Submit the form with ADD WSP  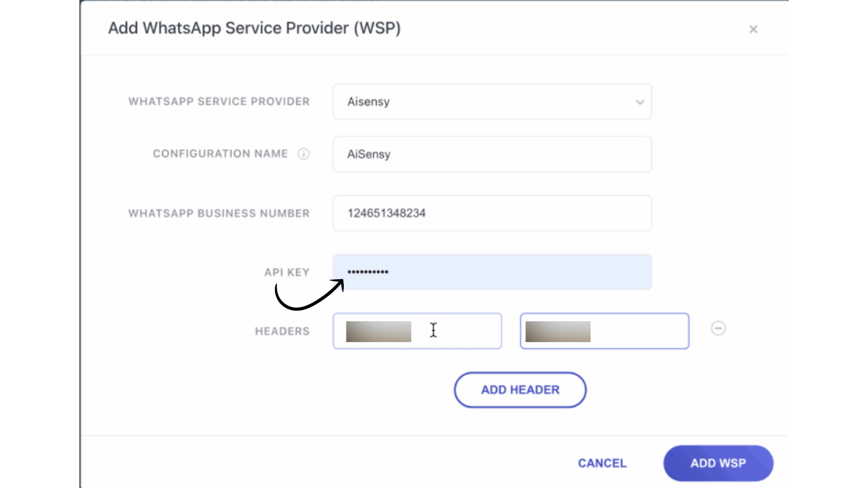pos(718,463)
